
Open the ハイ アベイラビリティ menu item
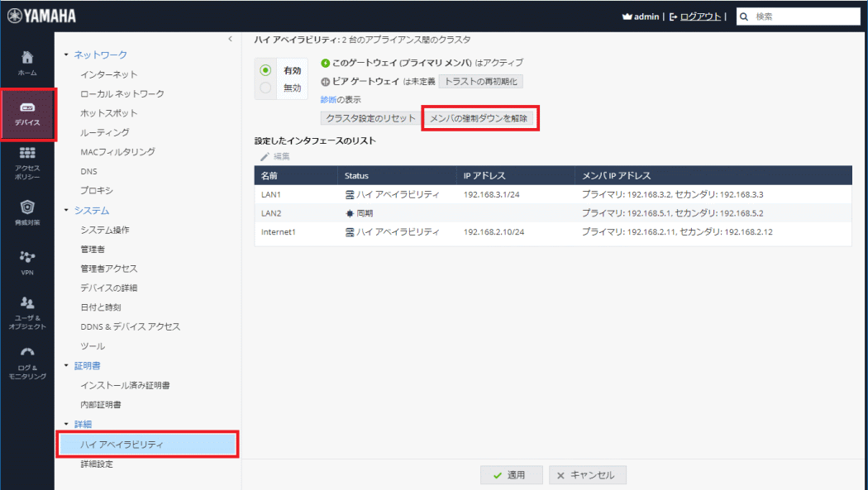click(x=122, y=445)
